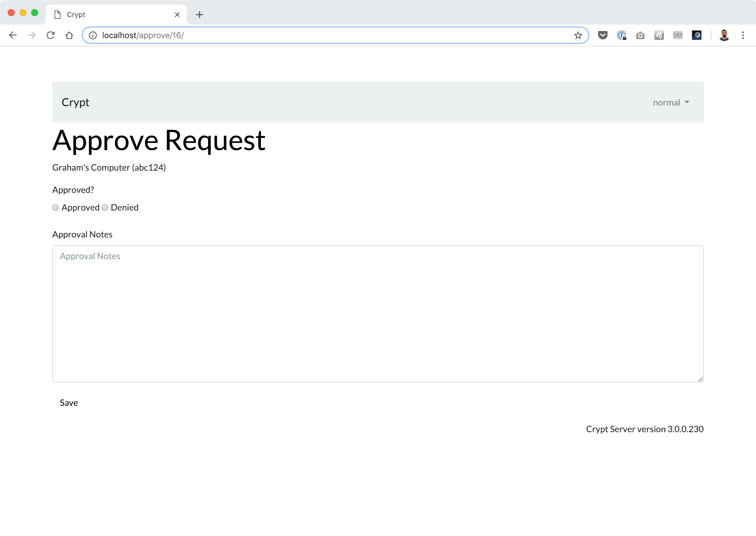Click inside the Approval Notes textarea
756x536 pixels.
[377, 313]
